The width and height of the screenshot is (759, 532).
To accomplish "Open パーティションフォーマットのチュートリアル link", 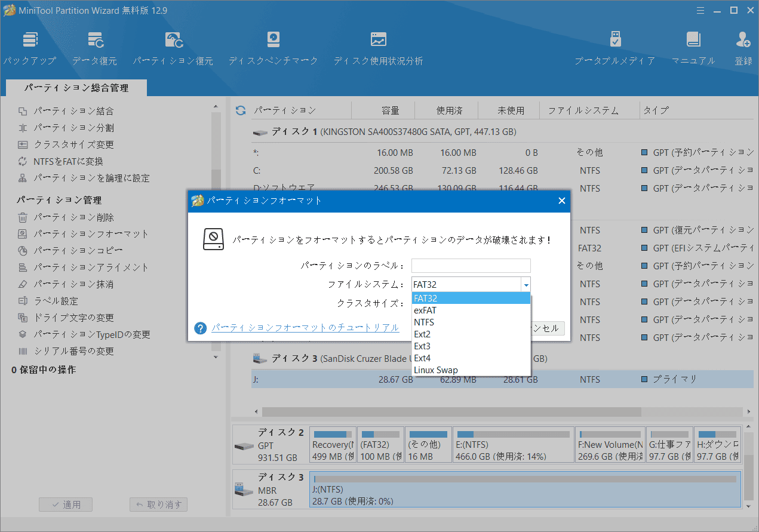I will pos(305,328).
